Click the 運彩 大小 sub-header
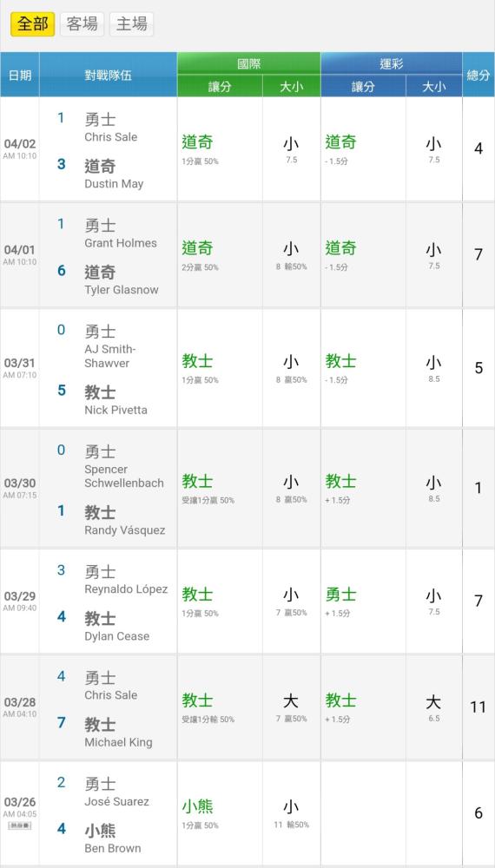 point(433,86)
